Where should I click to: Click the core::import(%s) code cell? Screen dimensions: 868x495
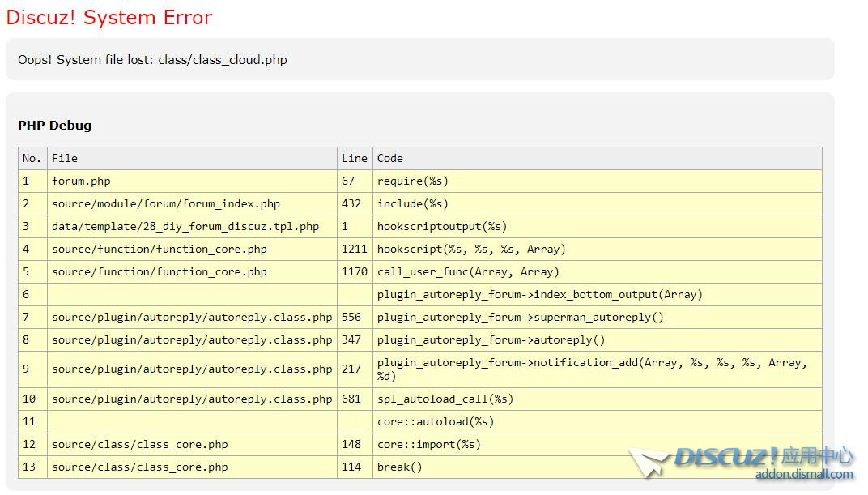point(429,445)
